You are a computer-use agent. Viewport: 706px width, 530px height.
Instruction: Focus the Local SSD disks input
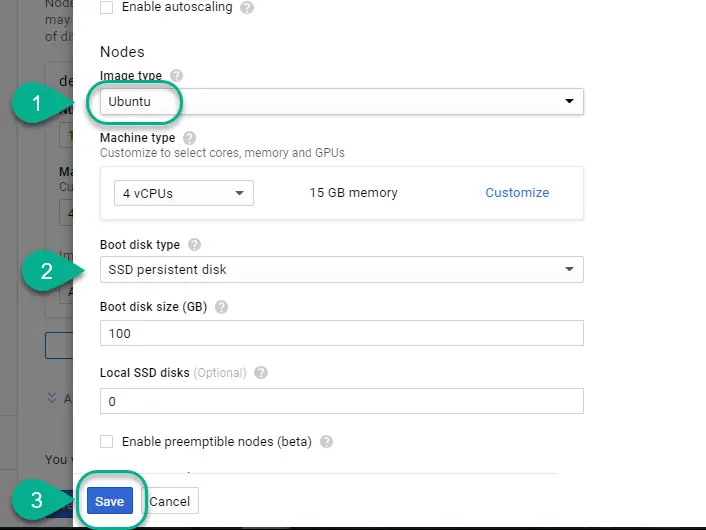[342, 401]
